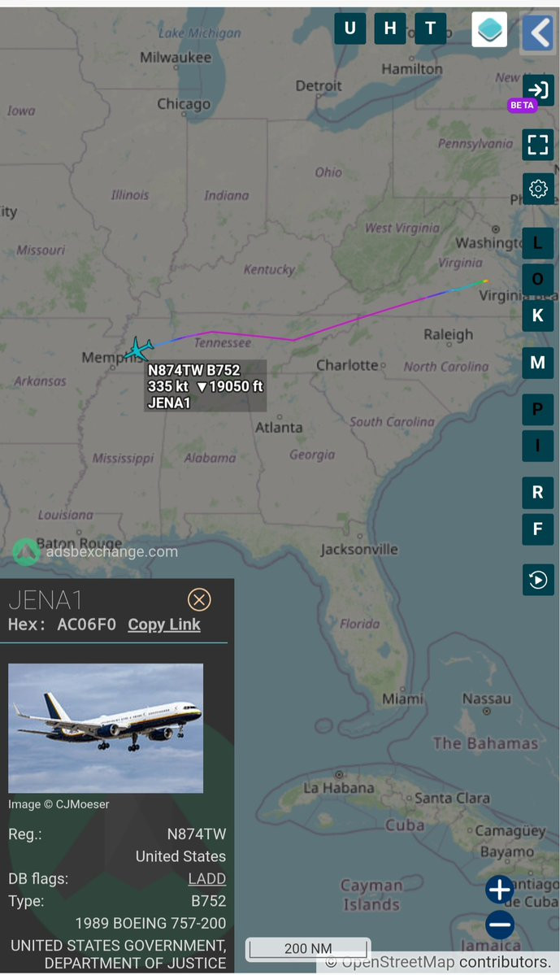Open the map layers selector icon
Image resolution: width=560 pixels, height=975 pixels.
[x=489, y=29]
